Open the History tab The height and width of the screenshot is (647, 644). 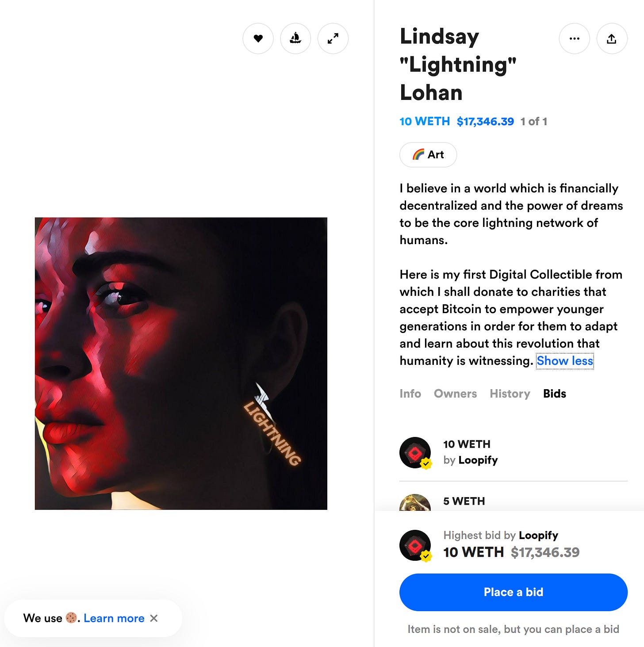click(x=510, y=394)
